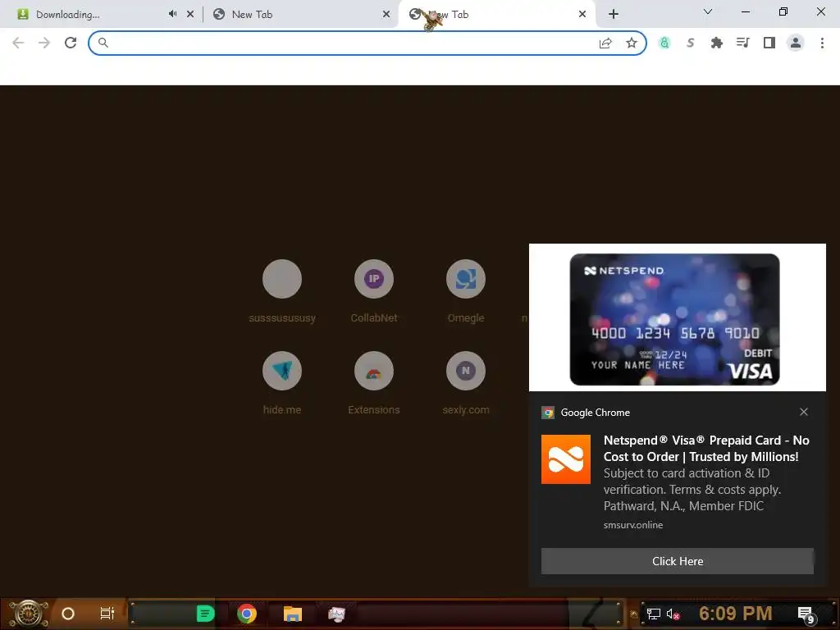Viewport: 840px width, 630px height.
Task: Open the susssusususy shortcut
Action: click(282, 291)
